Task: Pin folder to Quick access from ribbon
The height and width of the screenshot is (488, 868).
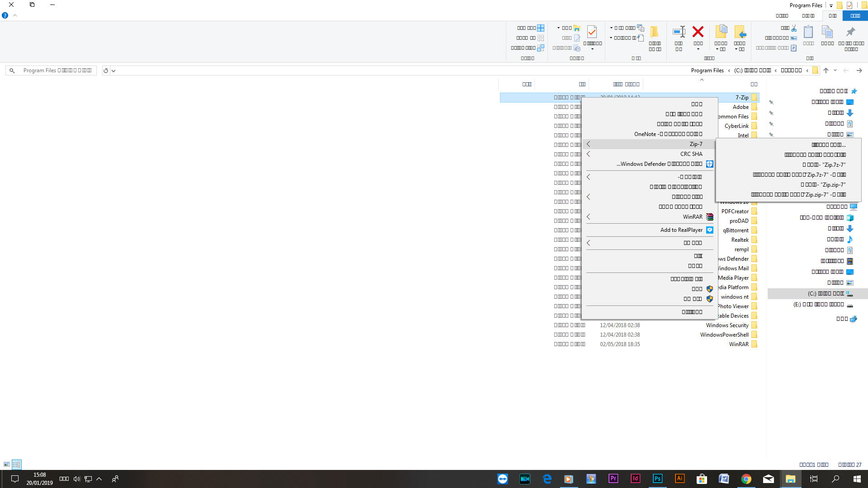Action: click(x=851, y=32)
